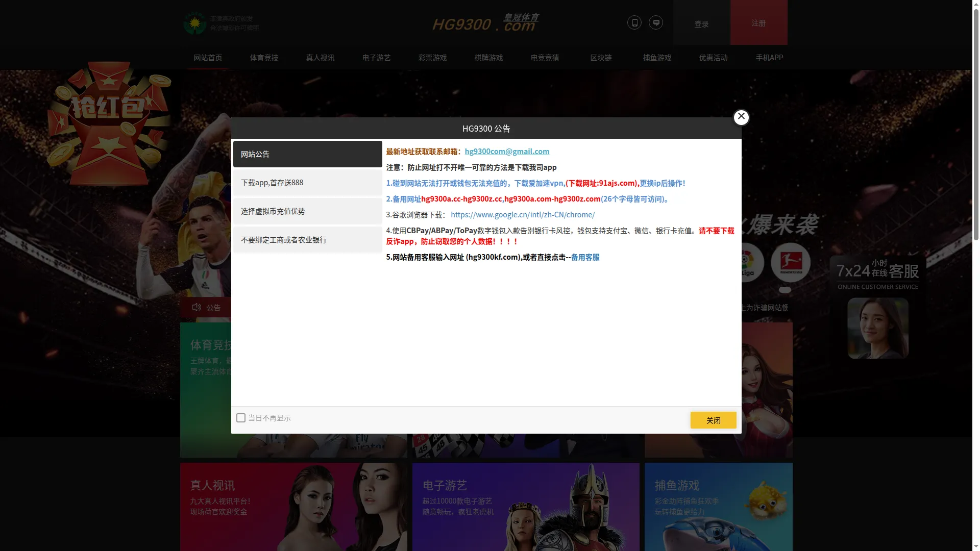This screenshot has width=980, height=551.
Task: Open the chat message icon in header
Action: coord(656,22)
